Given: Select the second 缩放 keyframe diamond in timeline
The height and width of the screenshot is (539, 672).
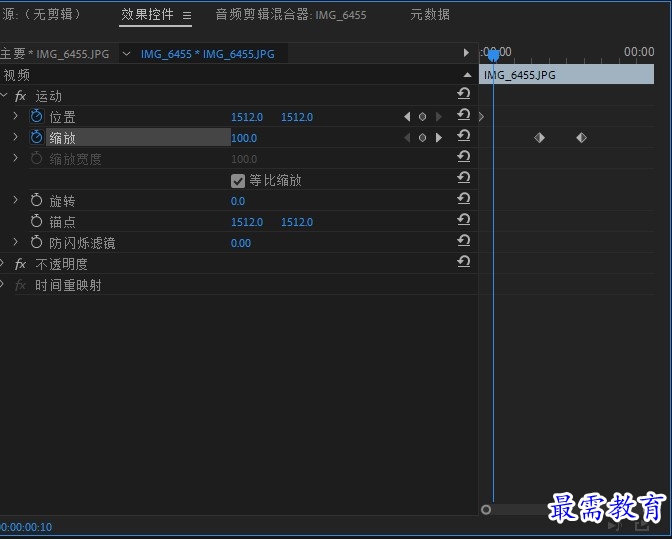Looking at the screenshot, I should [581, 138].
